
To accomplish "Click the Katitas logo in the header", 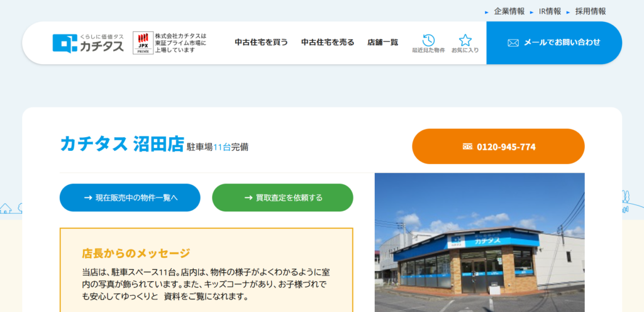I will (88, 43).
